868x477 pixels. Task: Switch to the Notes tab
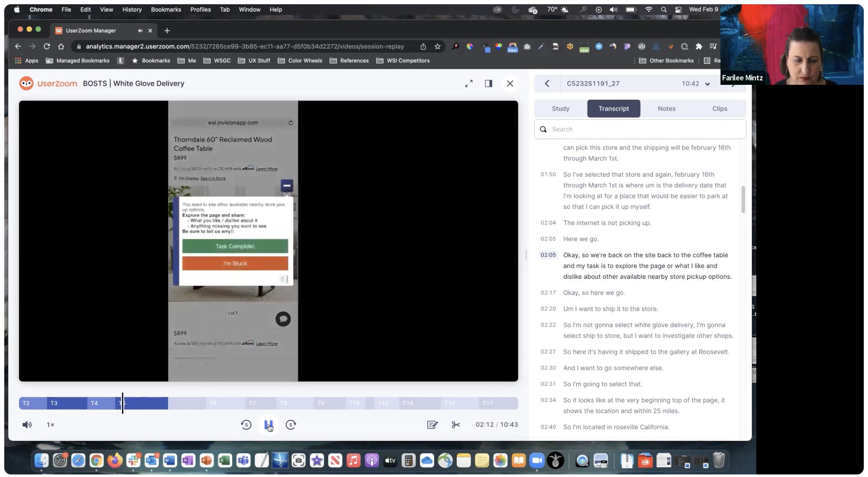pyautogui.click(x=666, y=108)
